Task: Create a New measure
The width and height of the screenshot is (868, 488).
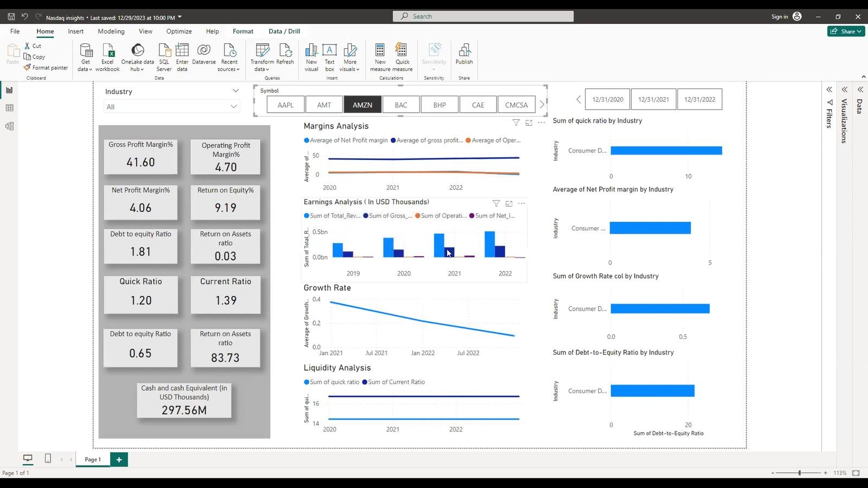Action: tap(380, 57)
